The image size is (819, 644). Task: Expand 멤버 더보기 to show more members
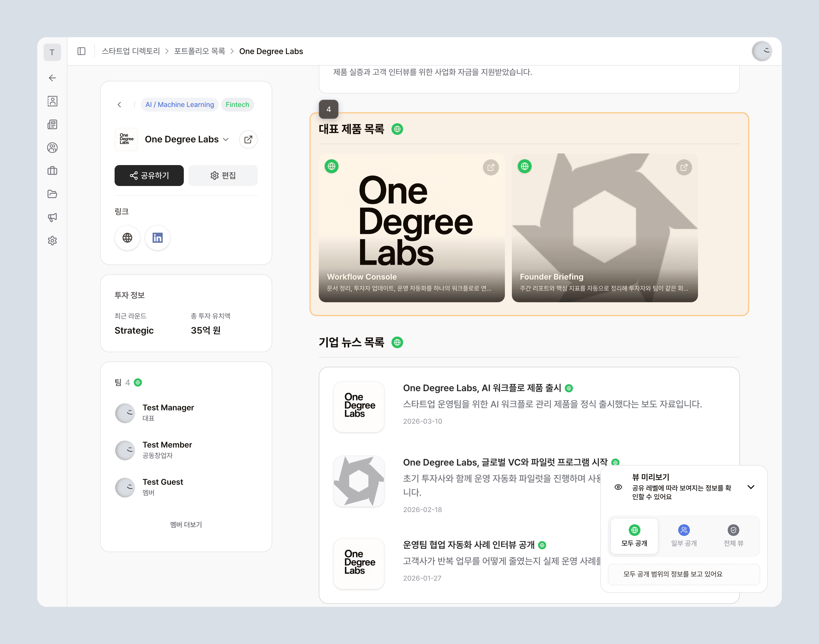(186, 525)
